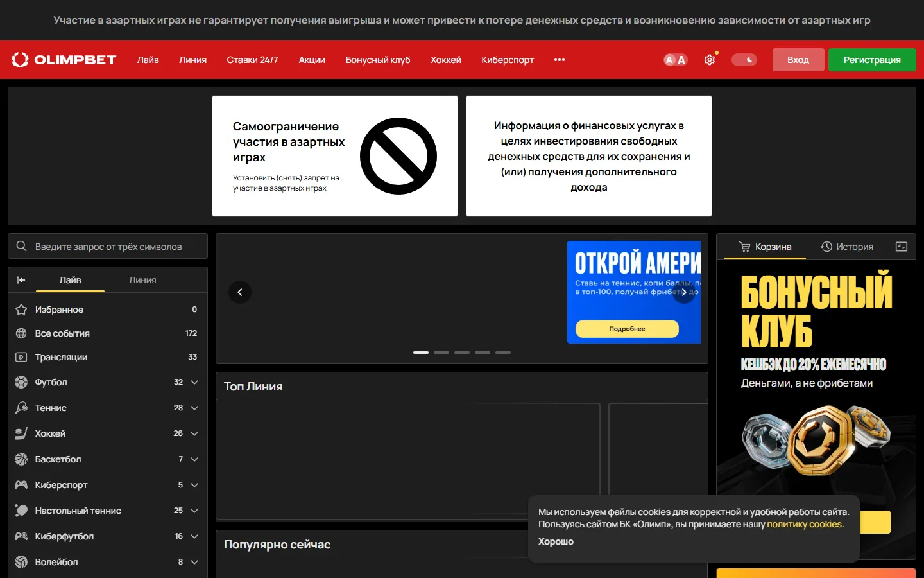Open Все события list item
Screen dimensions: 924x578
coord(108,333)
